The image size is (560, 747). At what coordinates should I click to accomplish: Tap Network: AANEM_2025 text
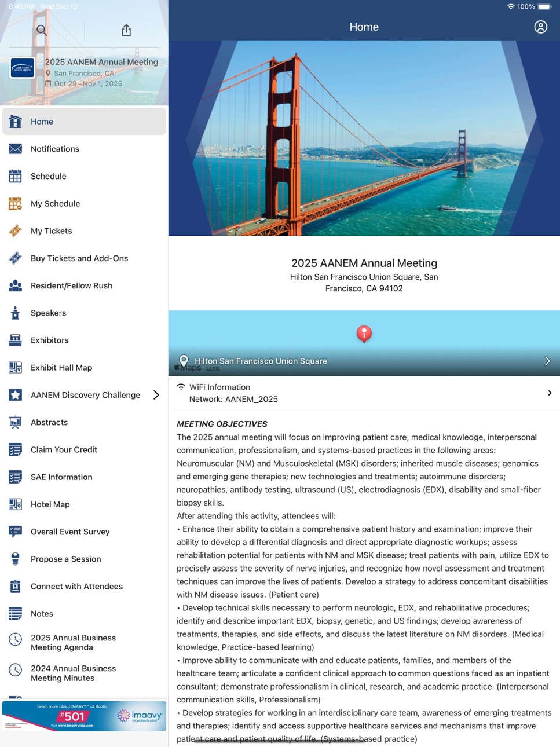[233, 399]
